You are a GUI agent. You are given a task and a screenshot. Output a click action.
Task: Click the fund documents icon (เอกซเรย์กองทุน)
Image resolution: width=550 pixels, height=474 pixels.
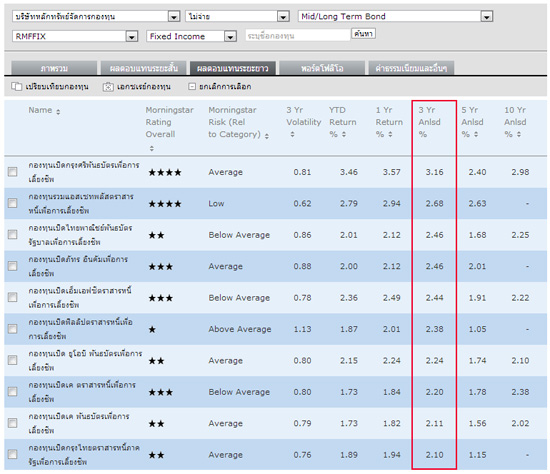(108, 87)
